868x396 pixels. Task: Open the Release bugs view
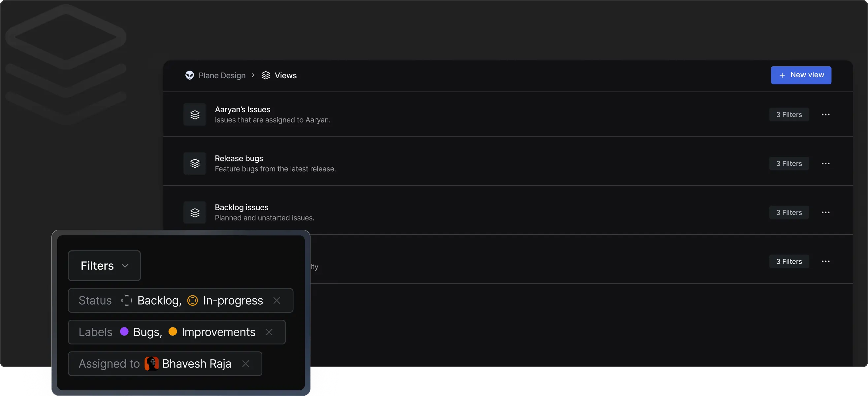pyautogui.click(x=239, y=158)
